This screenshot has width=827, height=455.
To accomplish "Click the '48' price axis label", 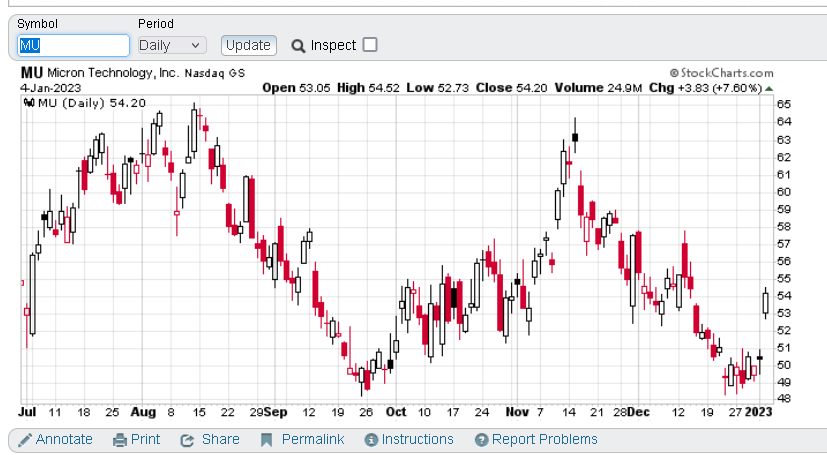I will [784, 399].
